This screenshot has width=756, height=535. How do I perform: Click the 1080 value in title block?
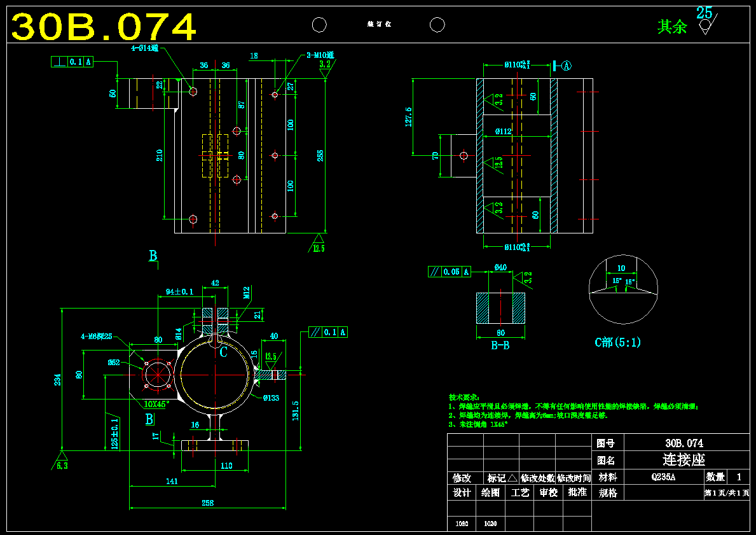click(462, 524)
